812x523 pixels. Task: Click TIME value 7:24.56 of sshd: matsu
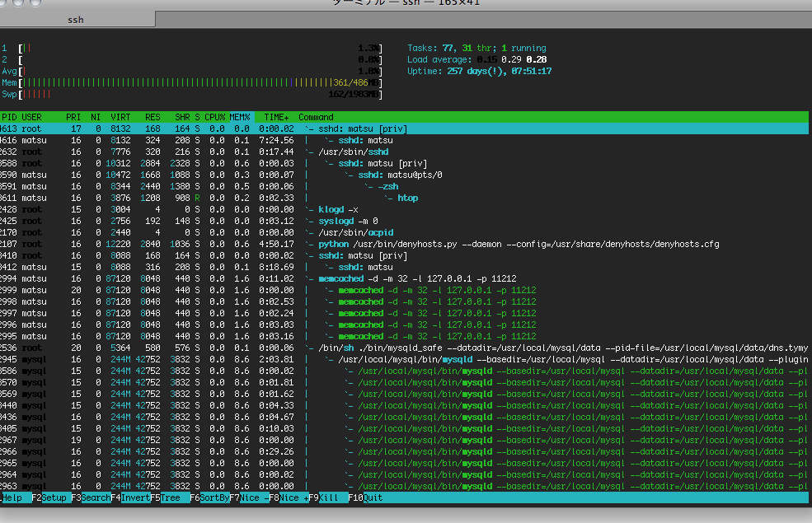(276, 140)
